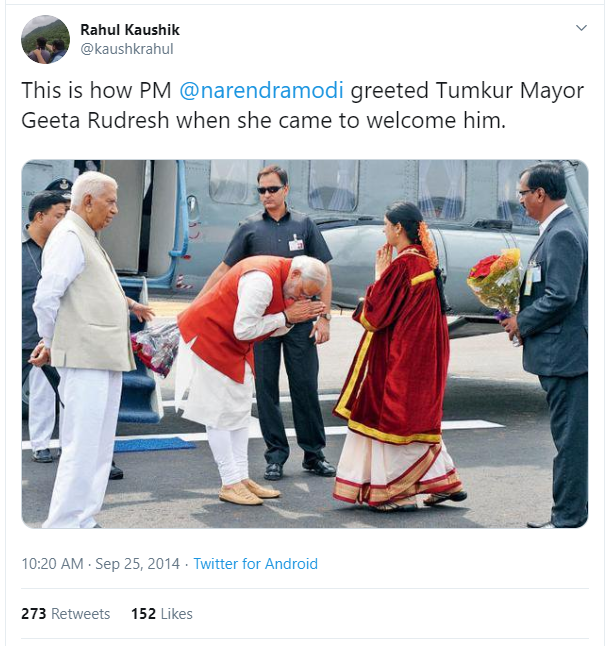View the 152 Likes list
Image resolution: width=609 pixels, height=646 pixels.
click(x=162, y=614)
